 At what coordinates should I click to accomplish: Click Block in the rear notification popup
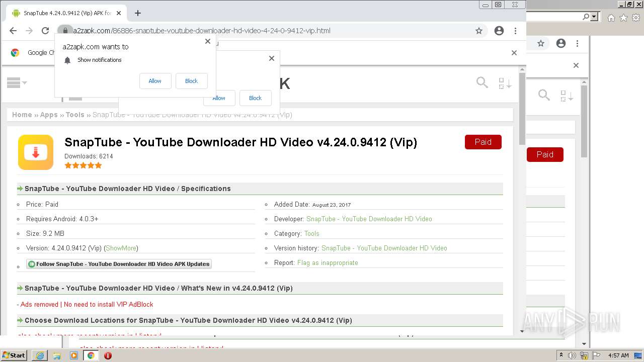click(255, 98)
